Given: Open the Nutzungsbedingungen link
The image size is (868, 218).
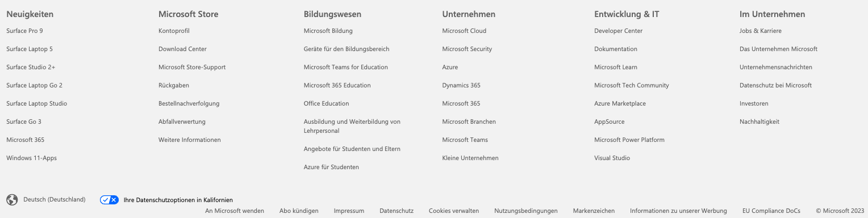Looking at the screenshot, I should coord(526,211).
